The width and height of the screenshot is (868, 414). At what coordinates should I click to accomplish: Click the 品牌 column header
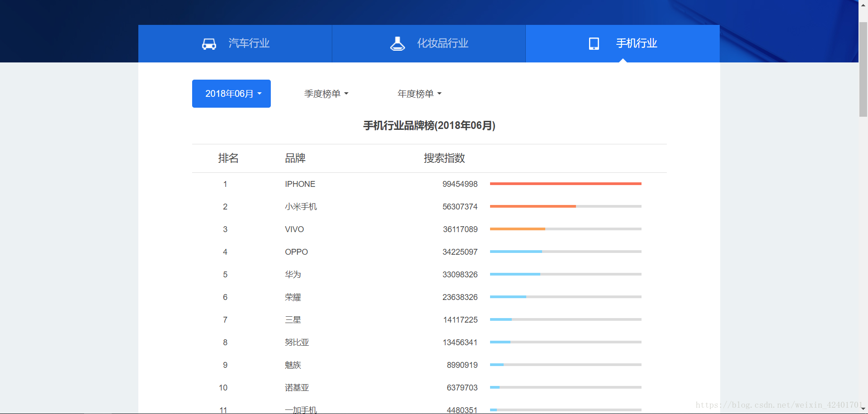(x=295, y=158)
